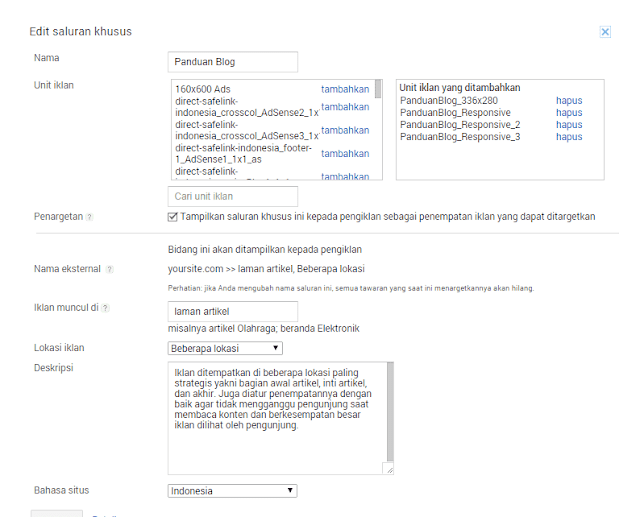Remove the PanduanBlog_Responsive_2 unit

(569, 125)
